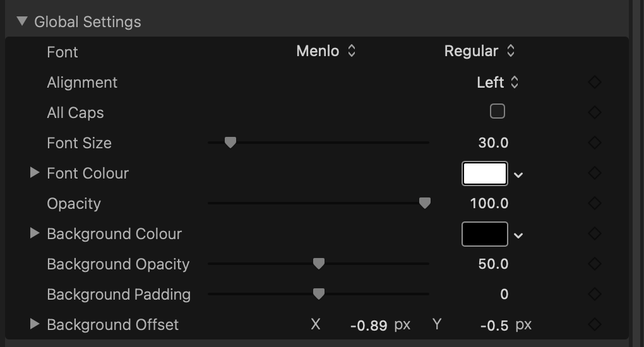Screen dimensions: 644x347
Task: Open the Left alignment dropdown
Action: click(498, 83)
